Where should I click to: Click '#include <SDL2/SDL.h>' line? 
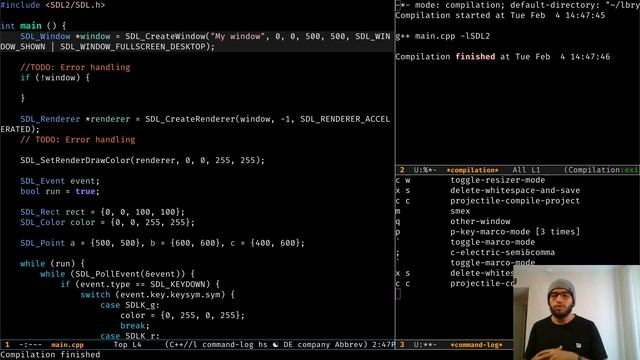pos(53,5)
